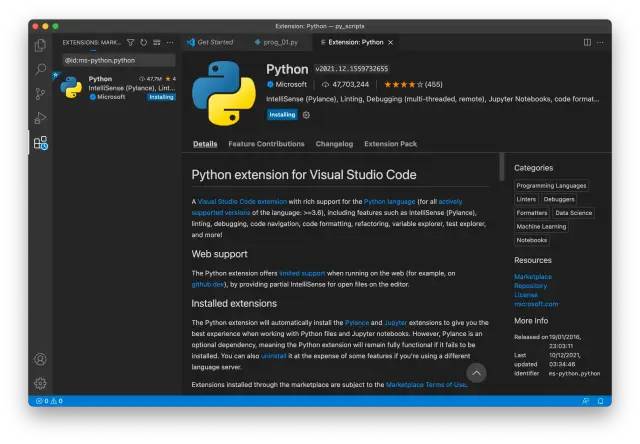Open the Jupyter link
Image resolution: width=640 pixels, height=444 pixels.
[x=396, y=323]
